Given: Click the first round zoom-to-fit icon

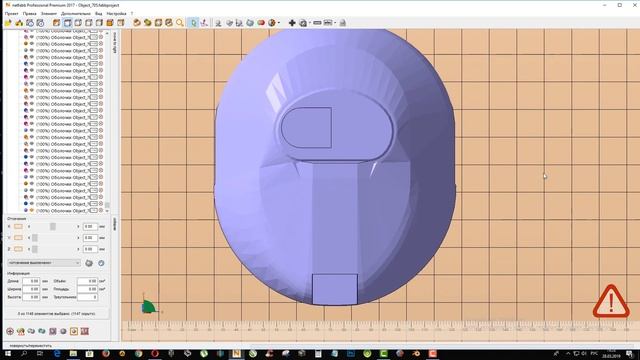Looking at the screenshot, I should pos(137,23).
